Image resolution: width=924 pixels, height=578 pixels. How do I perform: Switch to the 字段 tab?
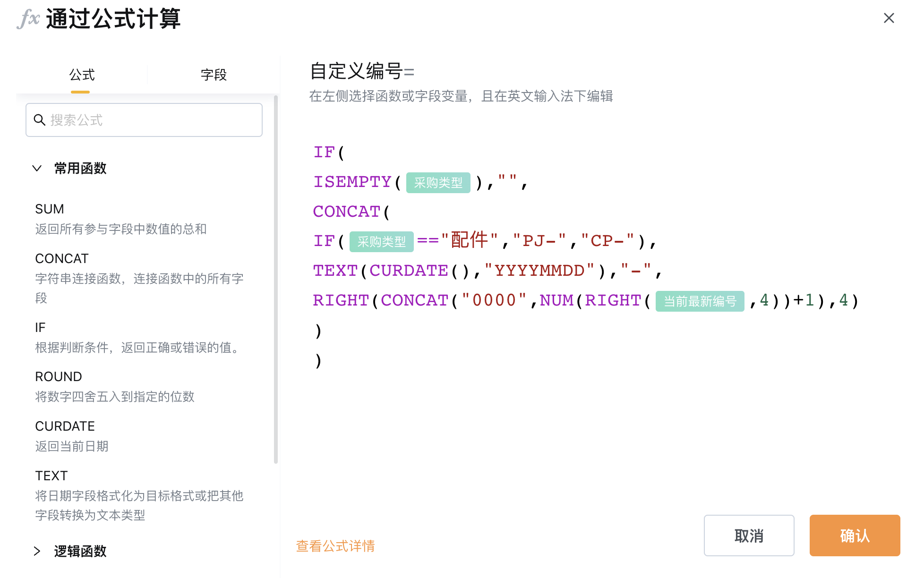click(214, 75)
